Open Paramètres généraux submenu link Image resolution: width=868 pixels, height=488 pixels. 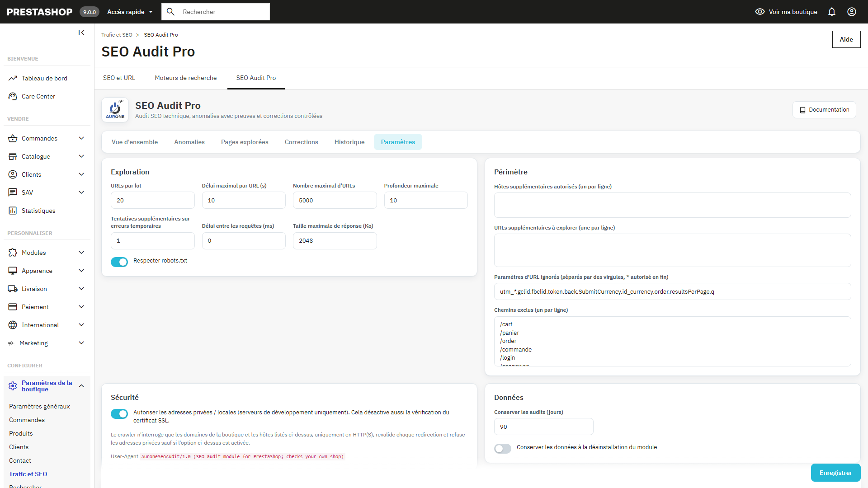point(39,406)
